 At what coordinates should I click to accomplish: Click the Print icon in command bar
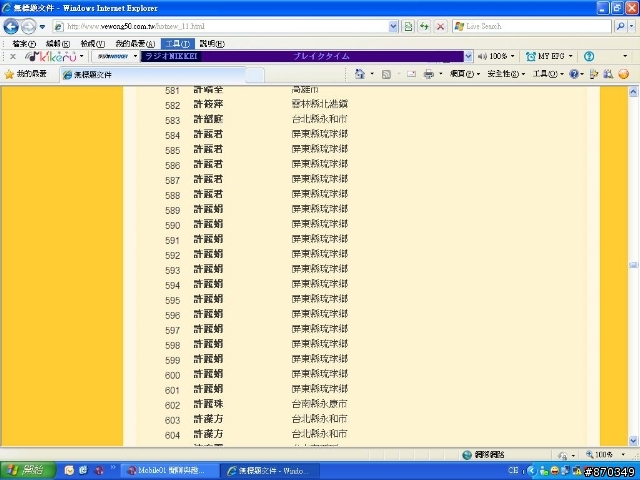pos(429,74)
